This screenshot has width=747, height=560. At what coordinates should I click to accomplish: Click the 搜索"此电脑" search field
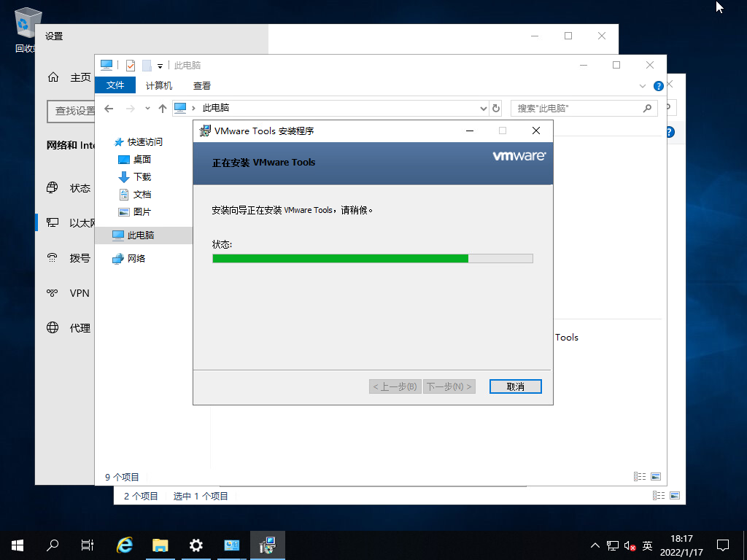(x=584, y=109)
